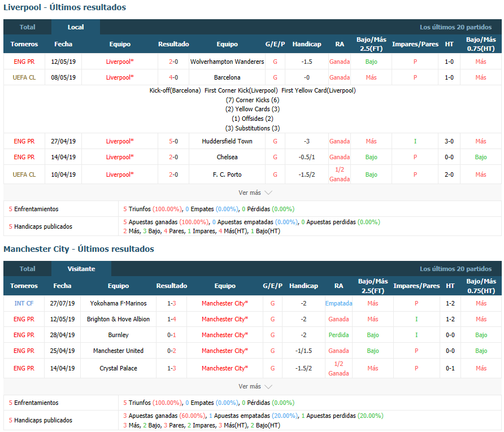Click UEFA CL on Barcelona row
504x432 pixels.
(24, 77)
